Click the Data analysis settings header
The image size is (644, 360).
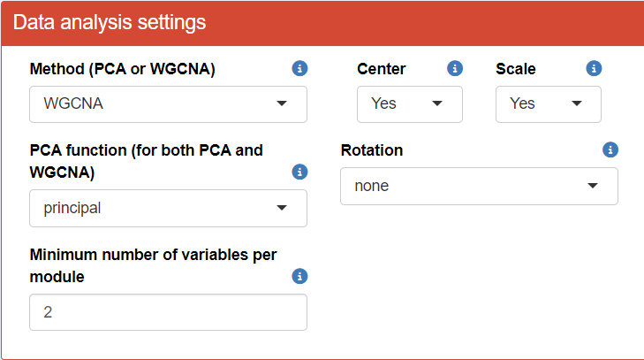click(110, 22)
